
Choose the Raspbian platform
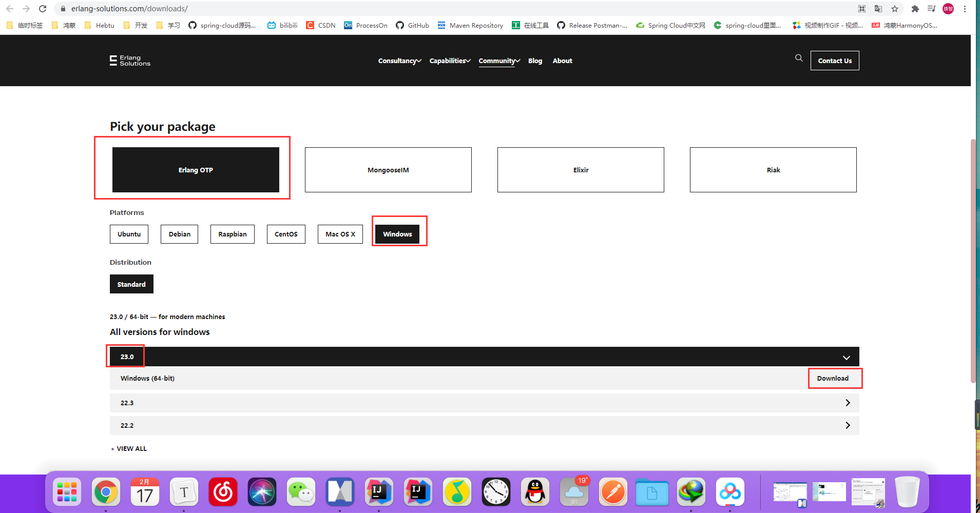[x=233, y=234]
